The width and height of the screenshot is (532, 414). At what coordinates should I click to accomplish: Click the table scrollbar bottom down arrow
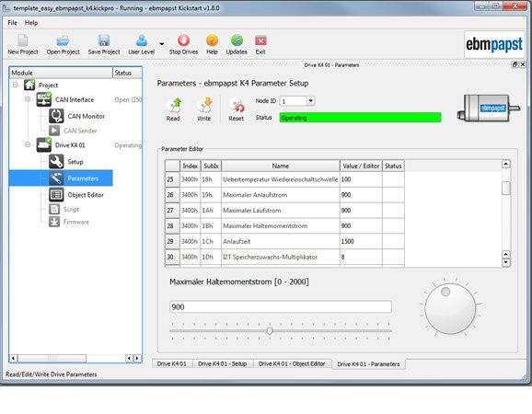click(506, 262)
